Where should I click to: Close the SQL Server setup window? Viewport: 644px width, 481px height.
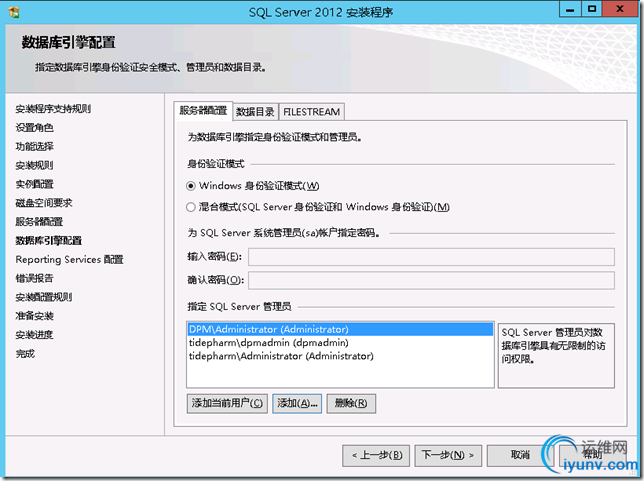click(x=620, y=9)
